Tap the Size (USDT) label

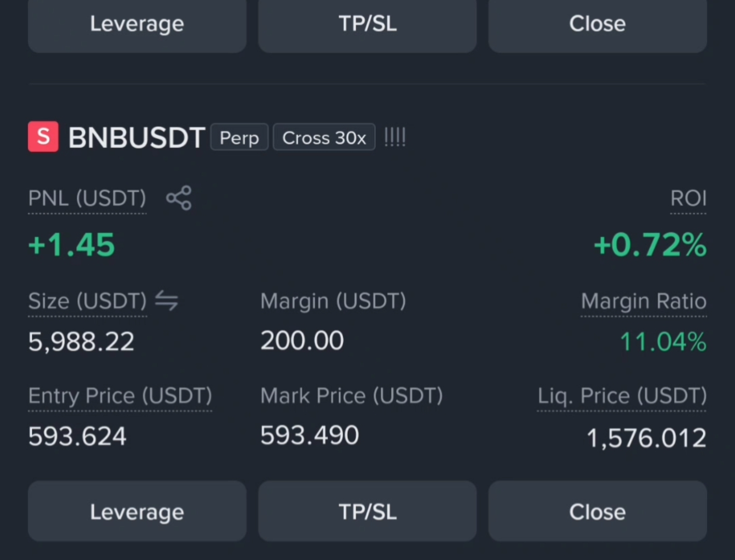pyautogui.click(x=88, y=301)
